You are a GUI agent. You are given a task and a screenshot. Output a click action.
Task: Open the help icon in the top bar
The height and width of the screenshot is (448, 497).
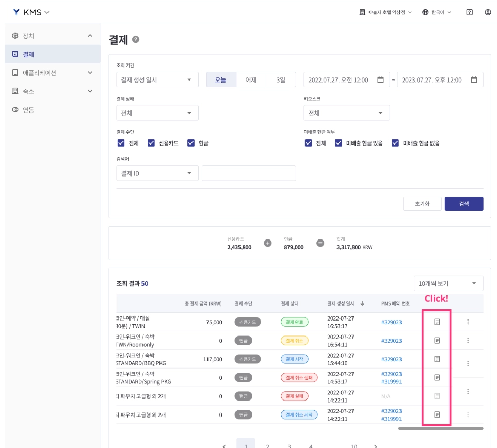470,12
